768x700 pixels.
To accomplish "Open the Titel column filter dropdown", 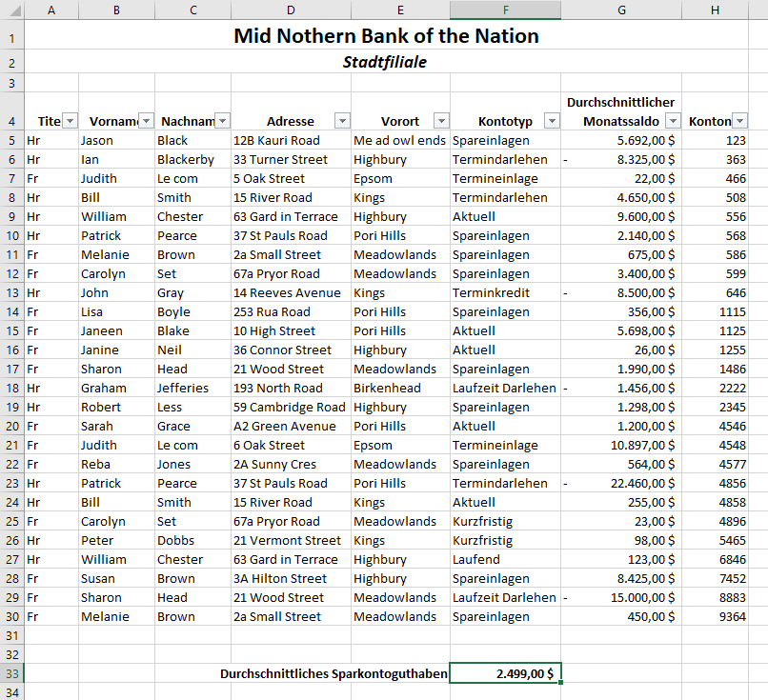I will [x=71, y=120].
